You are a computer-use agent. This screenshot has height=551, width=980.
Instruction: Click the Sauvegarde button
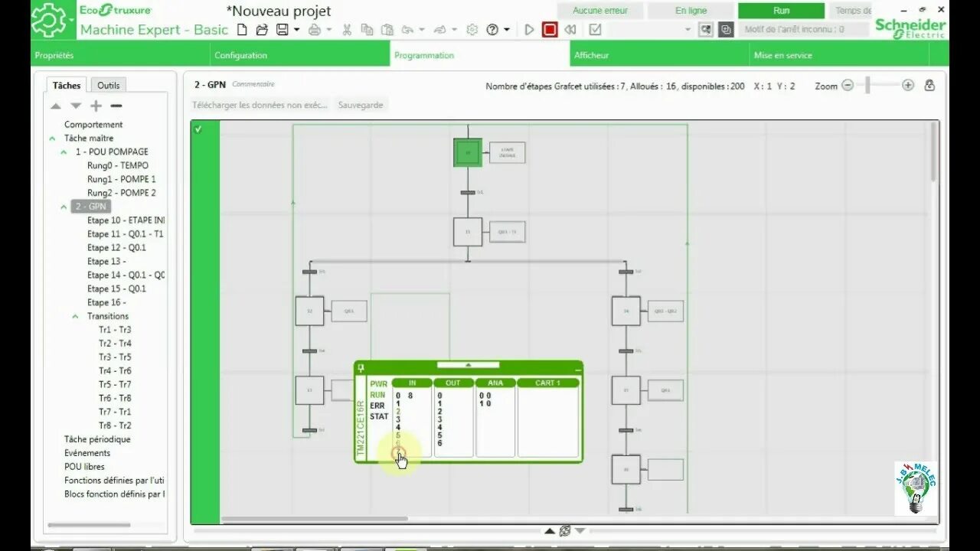tap(359, 105)
